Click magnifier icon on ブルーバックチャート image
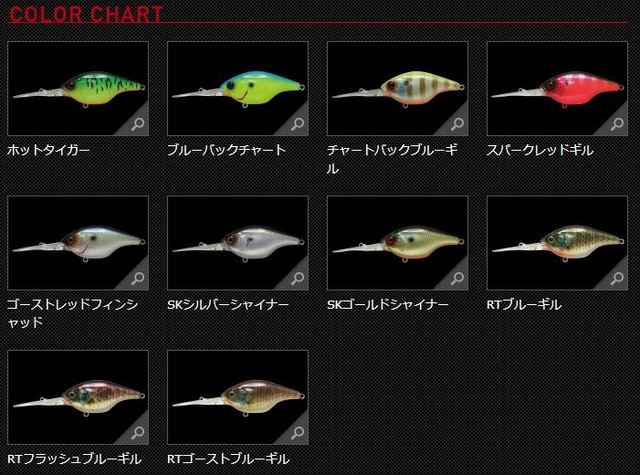 [298, 124]
